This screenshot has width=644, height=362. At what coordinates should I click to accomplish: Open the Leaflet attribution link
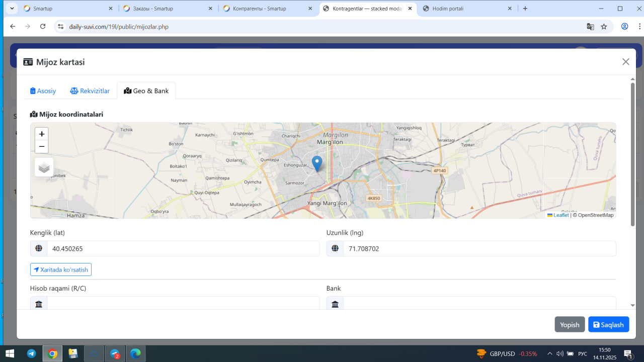tap(560, 215)
